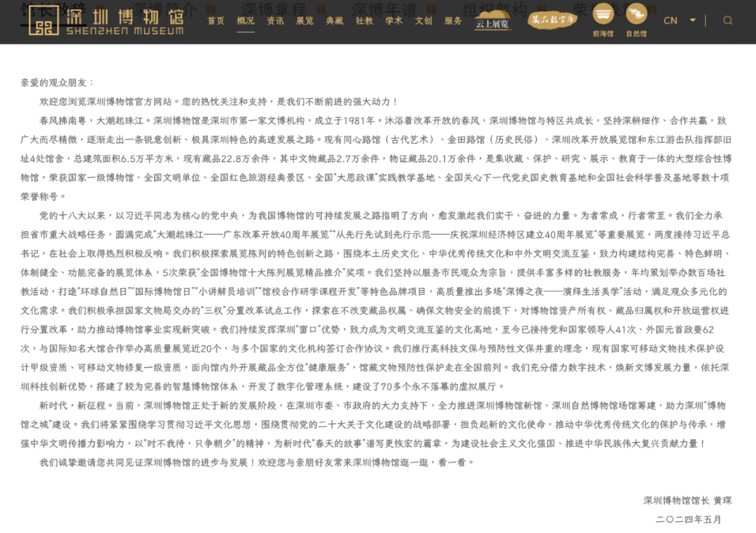Open the 自然馆 branch icon

pyautogui.click(x=636, y=20)
